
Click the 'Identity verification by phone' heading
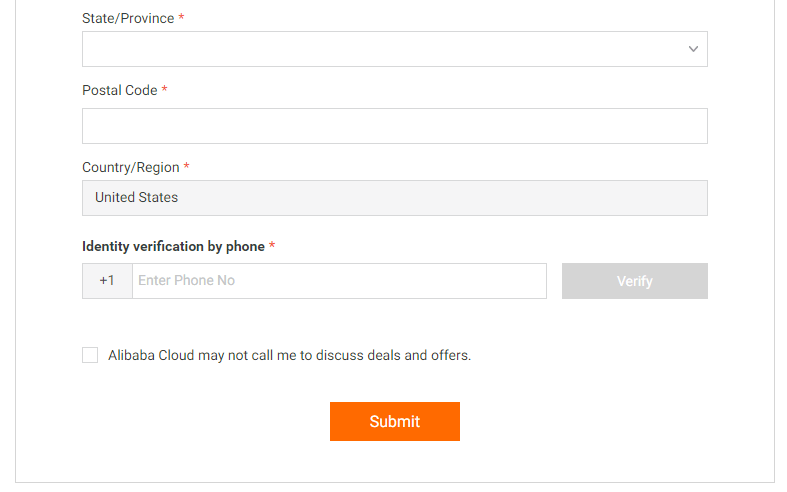click(x=173, y=247)
